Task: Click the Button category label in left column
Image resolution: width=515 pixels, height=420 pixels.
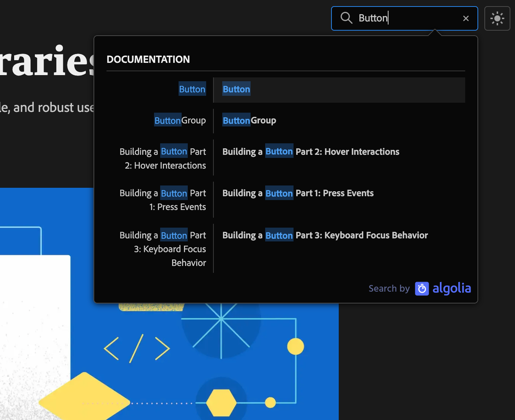Action: [192, 89]
